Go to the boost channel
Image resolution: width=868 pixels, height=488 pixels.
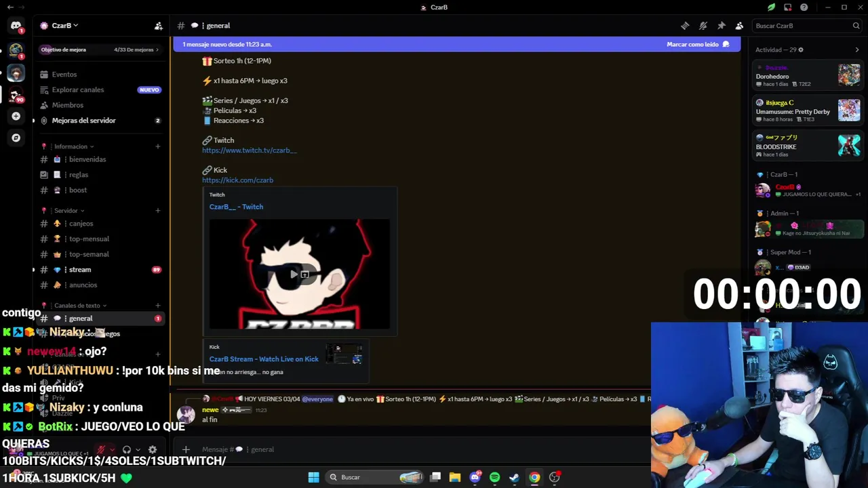pyautogui.click(x=100, y=190)
